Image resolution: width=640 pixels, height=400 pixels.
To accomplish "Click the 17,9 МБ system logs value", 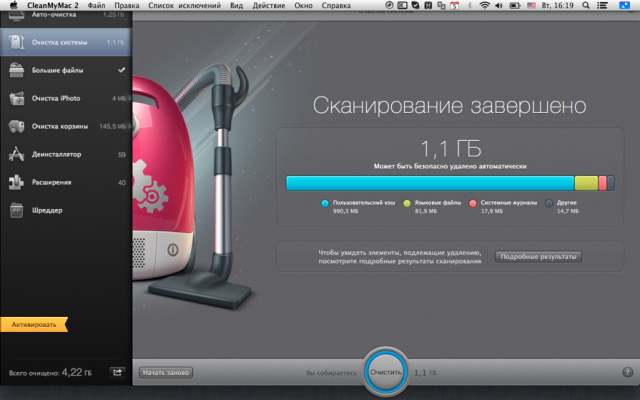I will pyautogui.click(x=491, y=211).
